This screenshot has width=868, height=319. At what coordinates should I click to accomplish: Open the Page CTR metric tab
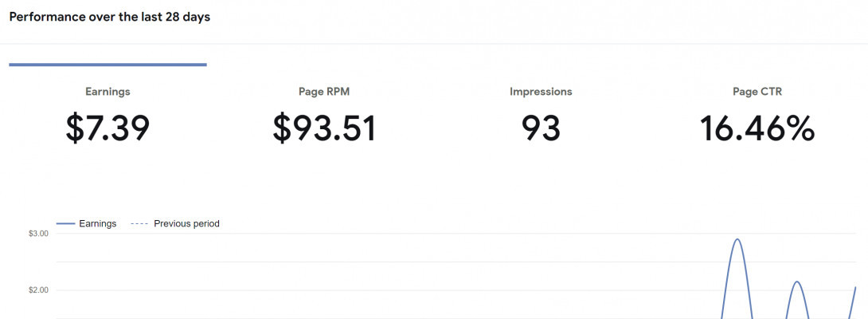[x=757, y=92]
